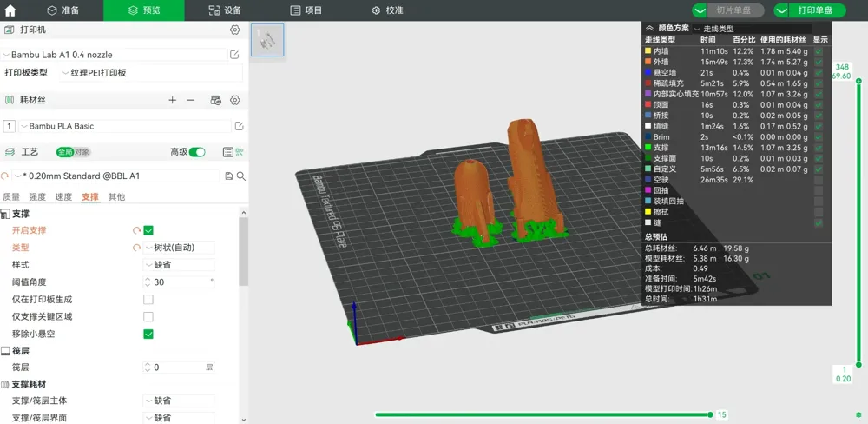Open the dropdown arrow beside 切片单盘
Screen dimensions: 868x424
pyautogui.click(x=700, y=10)
